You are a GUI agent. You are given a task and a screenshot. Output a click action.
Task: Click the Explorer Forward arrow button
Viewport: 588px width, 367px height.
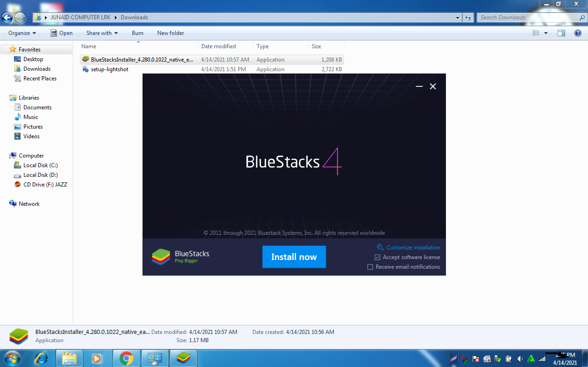coord(20,17)
